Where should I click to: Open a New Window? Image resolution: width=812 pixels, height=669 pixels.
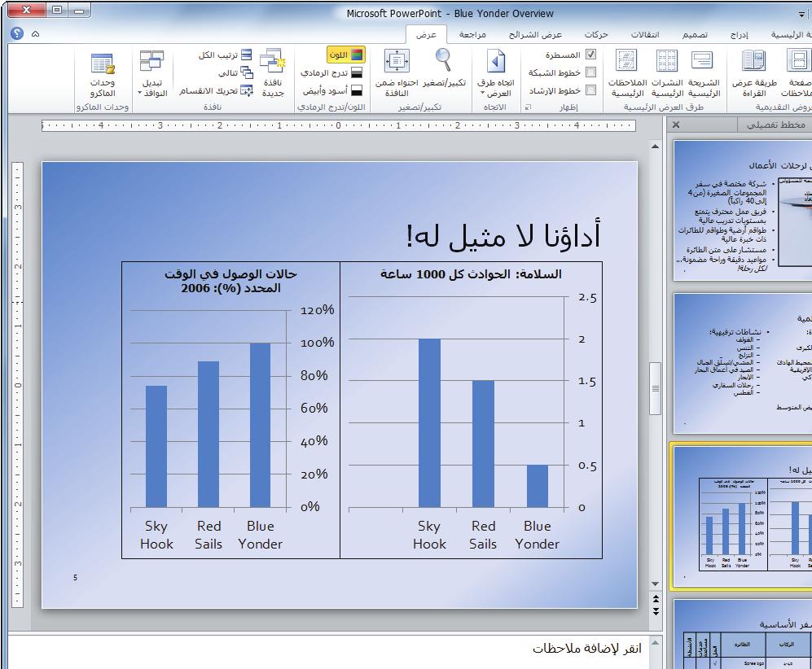273,73
